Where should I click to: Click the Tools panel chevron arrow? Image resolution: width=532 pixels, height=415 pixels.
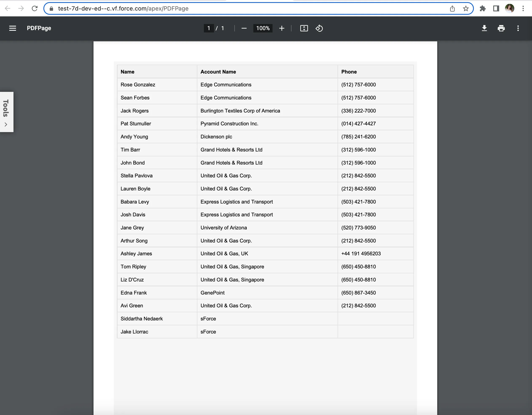click(6, 124)
